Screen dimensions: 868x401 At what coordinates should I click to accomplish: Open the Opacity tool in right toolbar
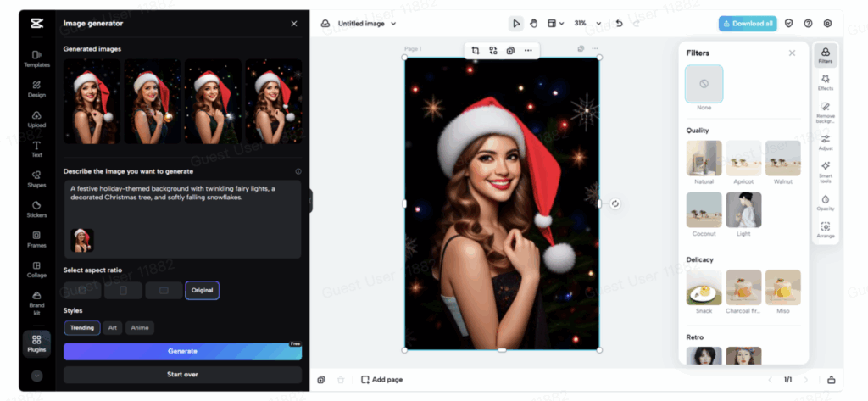click(825, 203)
